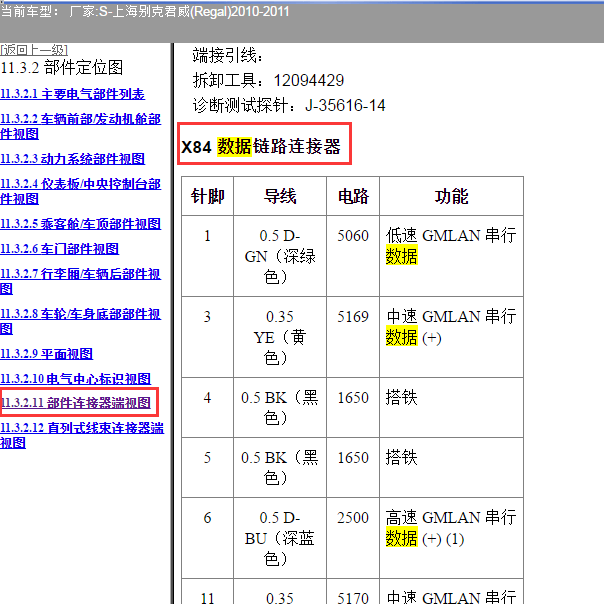Click pin number 6 cell
The width and height of the screenshot is (604, 604).
(x=208, y=538)
